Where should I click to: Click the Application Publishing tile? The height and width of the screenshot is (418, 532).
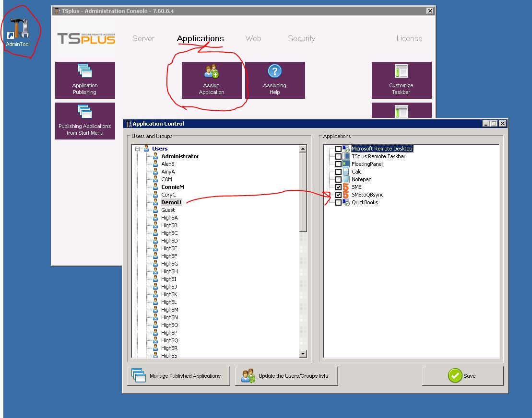click(85, 80)
